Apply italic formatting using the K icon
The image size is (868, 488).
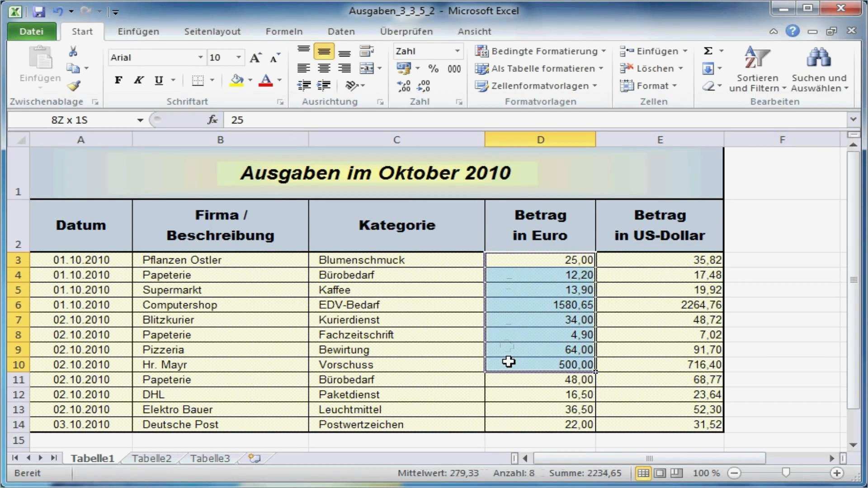[138, 80]
